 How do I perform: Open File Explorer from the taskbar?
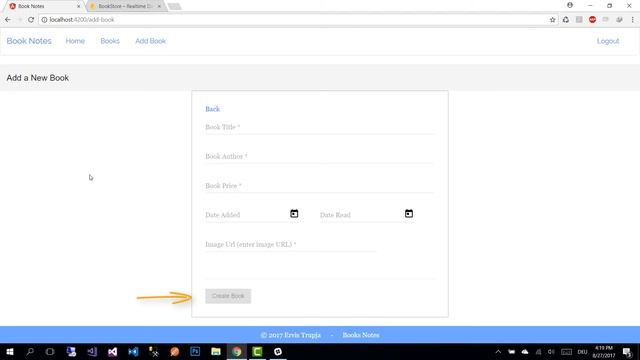(216, 351)
